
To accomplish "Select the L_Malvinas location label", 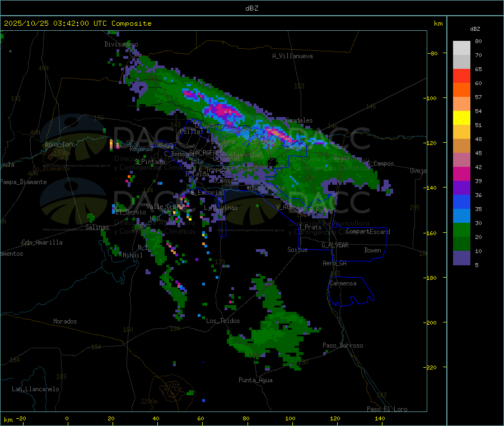I will coord(221,208).
